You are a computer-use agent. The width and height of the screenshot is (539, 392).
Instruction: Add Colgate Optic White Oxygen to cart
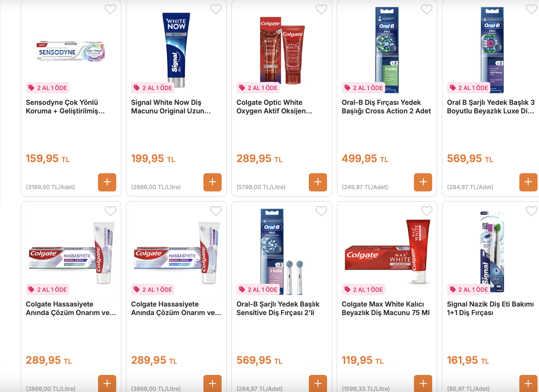tap(318, 182)
